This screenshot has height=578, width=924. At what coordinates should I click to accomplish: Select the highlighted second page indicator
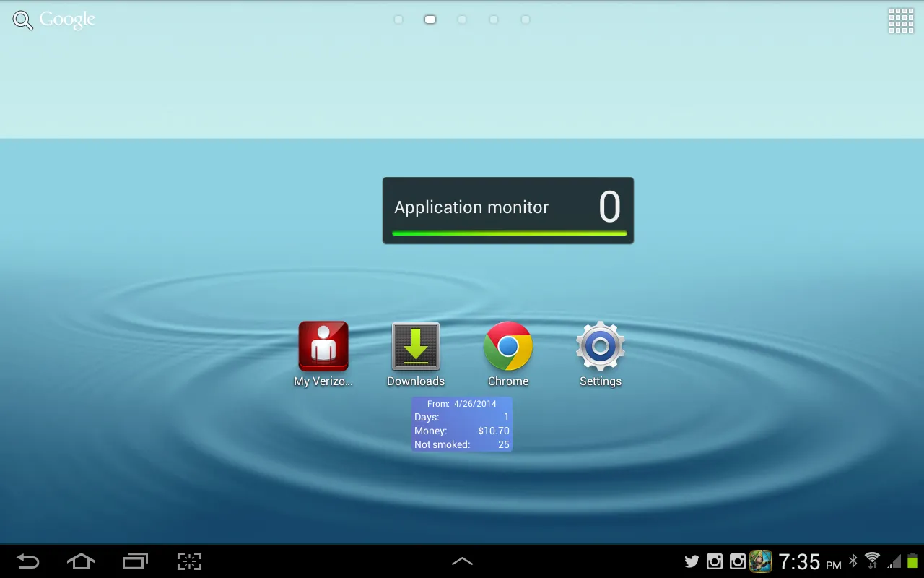tap(430, 20)
